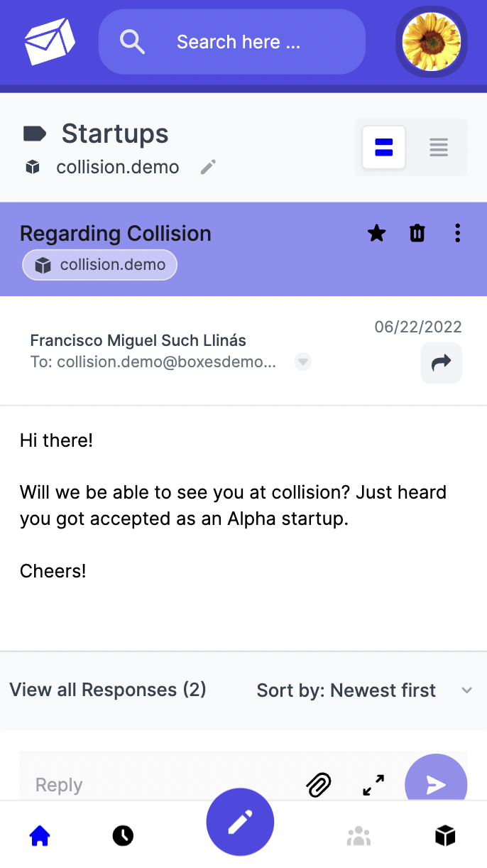Image resolution: width=487 pixels, height=868 pixels.
Task: Click the collision.demo box chip
Action: 100,265
